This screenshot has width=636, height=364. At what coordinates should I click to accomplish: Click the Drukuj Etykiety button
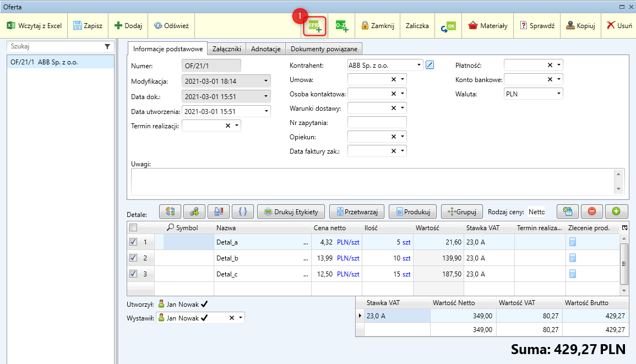291,211
